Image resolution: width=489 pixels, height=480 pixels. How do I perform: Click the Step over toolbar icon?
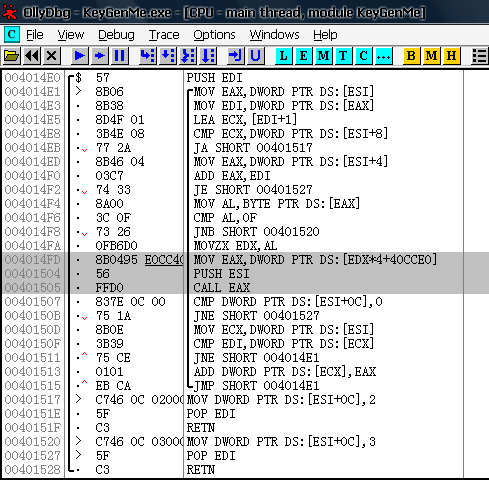[168, 56]
